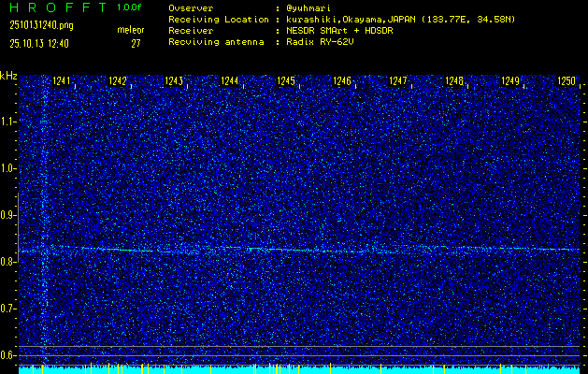This screenshot has width=588, height=374.
Task: Select the 1243 time marker
Action: pyautogui.click(x=174, y=81)
